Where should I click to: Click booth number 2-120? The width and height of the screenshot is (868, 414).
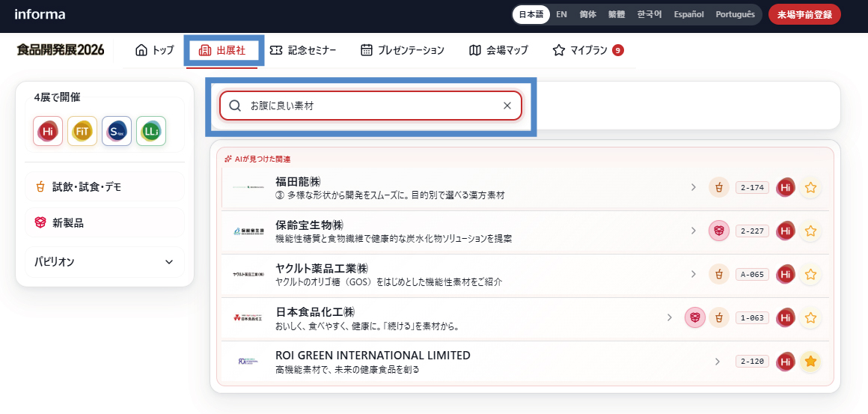click(x=752, y=362)
